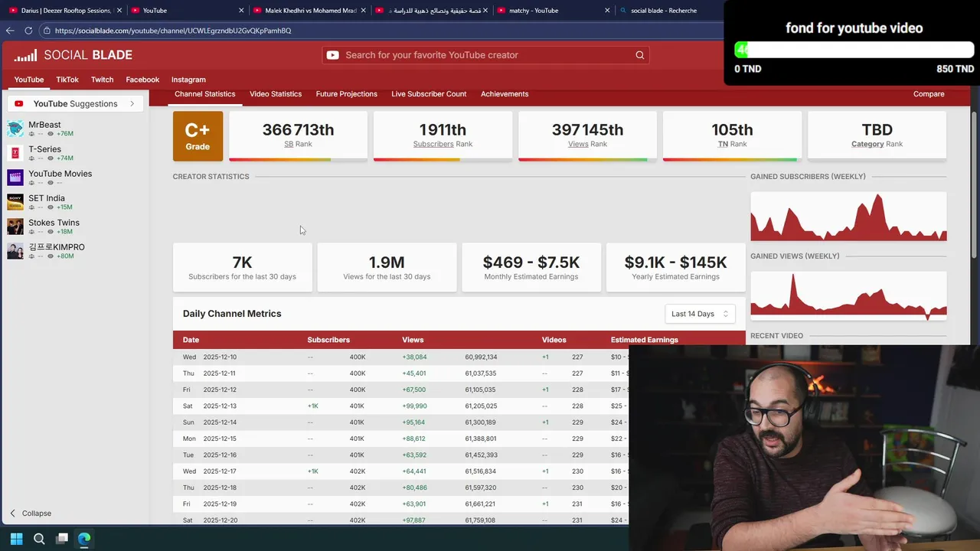The width and height of the screenshot is (980, 551).
Task: Click the 7K subscribers last 30 days card
Action: point(242,268)
